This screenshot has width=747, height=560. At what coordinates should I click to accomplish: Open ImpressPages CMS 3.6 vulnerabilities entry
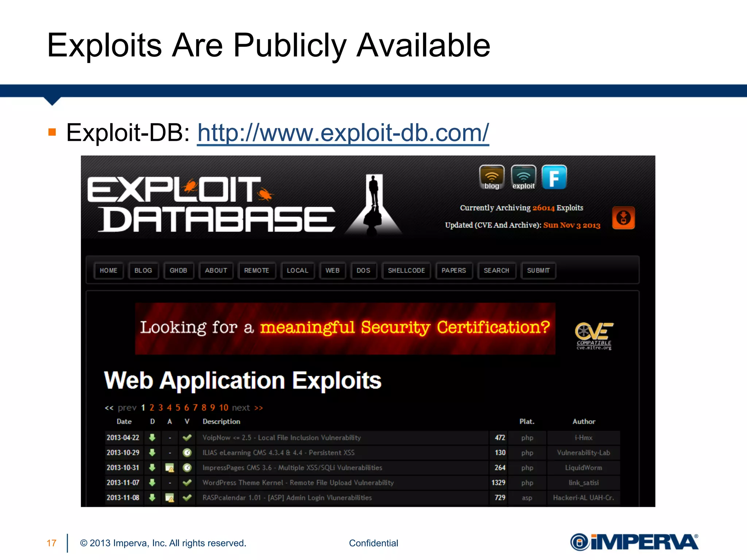(x=292, y=467)
